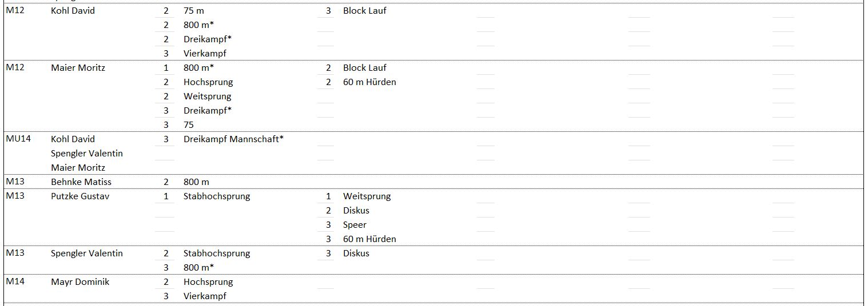Select the Weitsprung cell for Putzke Gustav

[367, 196]
